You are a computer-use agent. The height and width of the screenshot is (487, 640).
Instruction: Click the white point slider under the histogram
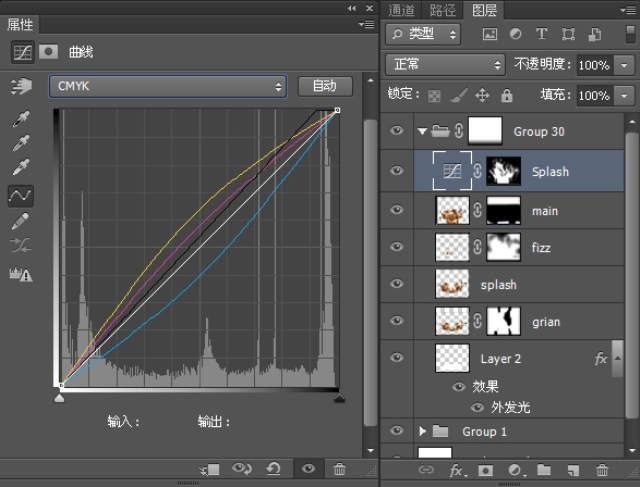tap(338, 398)
